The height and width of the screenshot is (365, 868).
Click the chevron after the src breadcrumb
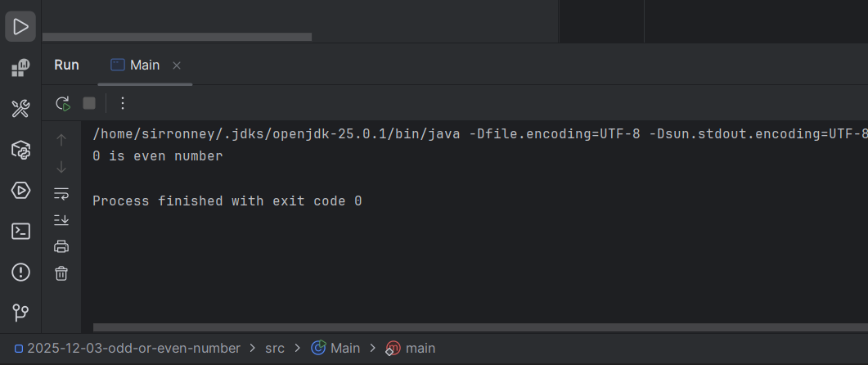coord(298,349)
